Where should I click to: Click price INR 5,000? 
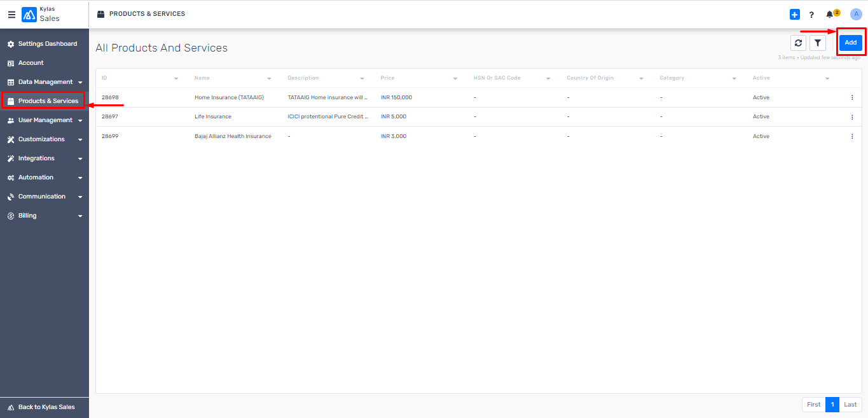(394, 117)
